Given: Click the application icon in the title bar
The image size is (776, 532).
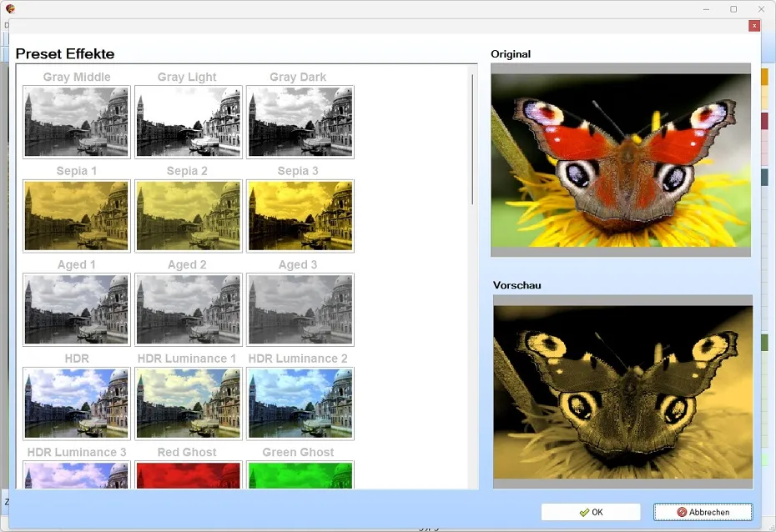Looking at the screenshot, I should coord(10,9).
